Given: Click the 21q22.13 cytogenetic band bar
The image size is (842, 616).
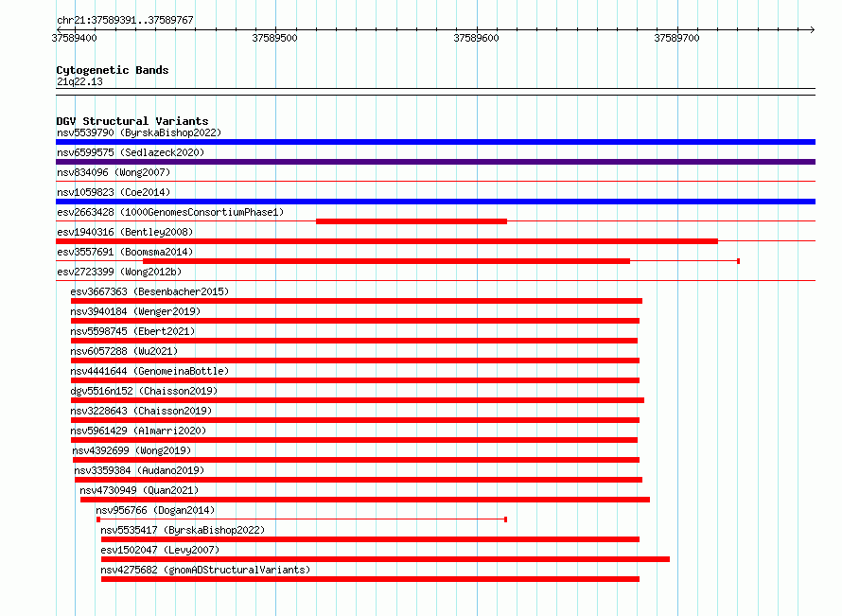Looking at the screenshot, I should tap(435, 92).
